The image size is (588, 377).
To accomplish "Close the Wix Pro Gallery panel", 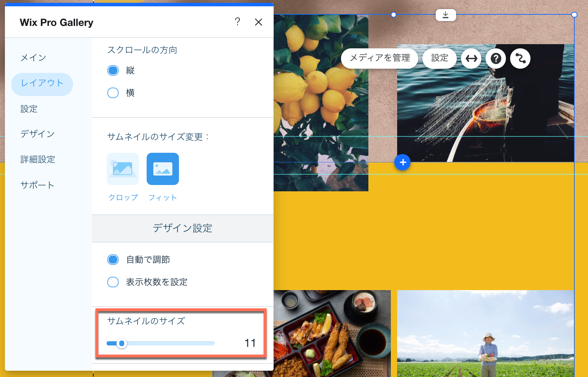I will (259, 22).
